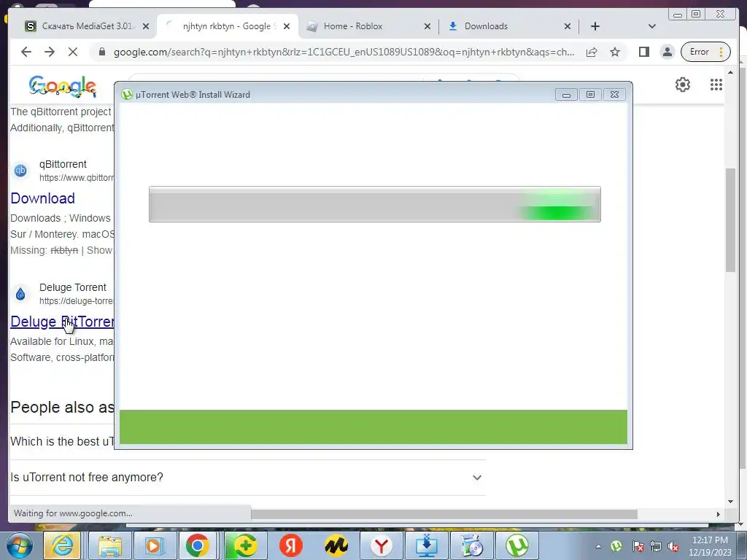This screenshot has height=560, width=747.
Task: Close the njhtyn rkbtyn Google tab
Action: [x=286, y=26]
